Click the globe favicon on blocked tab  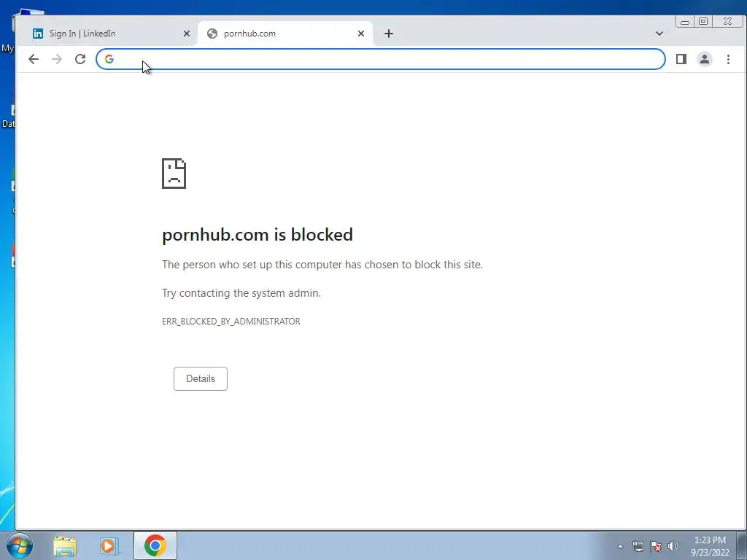coord(212,34)
